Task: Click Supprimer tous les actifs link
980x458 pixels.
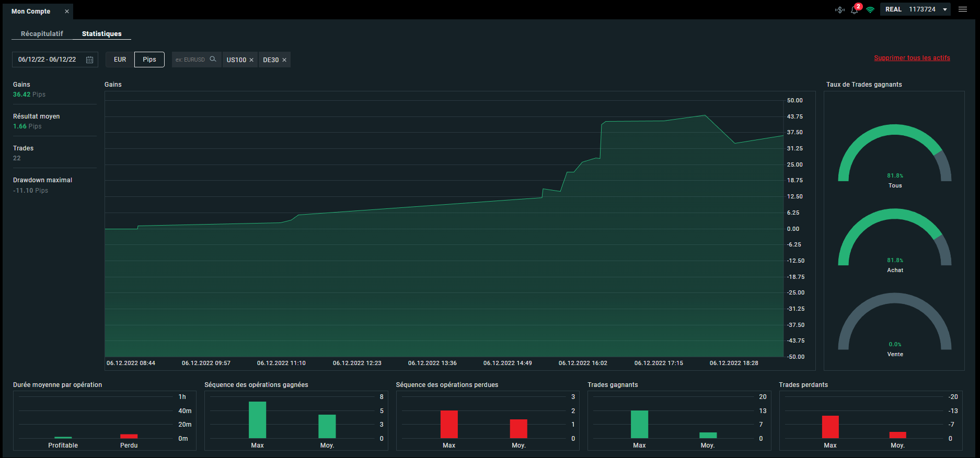Action: tap(912, 58)
